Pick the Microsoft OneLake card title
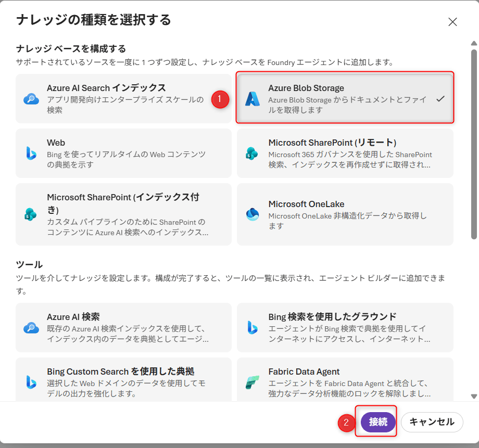The image size is (479, 448). coord(306,204)
